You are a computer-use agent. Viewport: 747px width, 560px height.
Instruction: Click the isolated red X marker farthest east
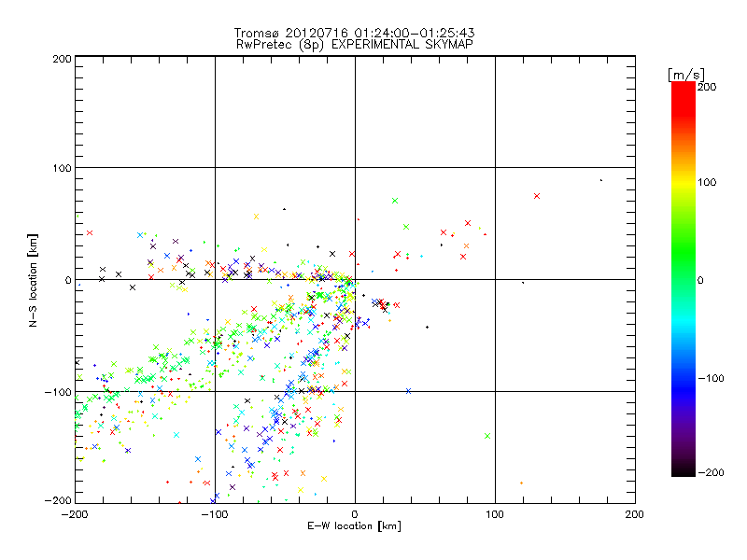point(537,196)
